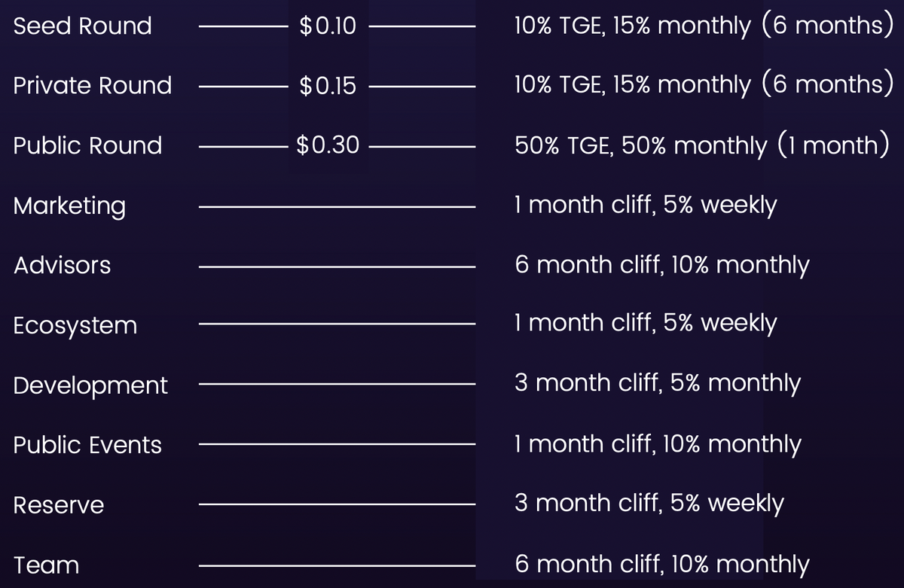The width and height of the screenshot is (904, 588).
Task: Click the Seed Round label
Action: pyautogui.click(x=82, y=26)
